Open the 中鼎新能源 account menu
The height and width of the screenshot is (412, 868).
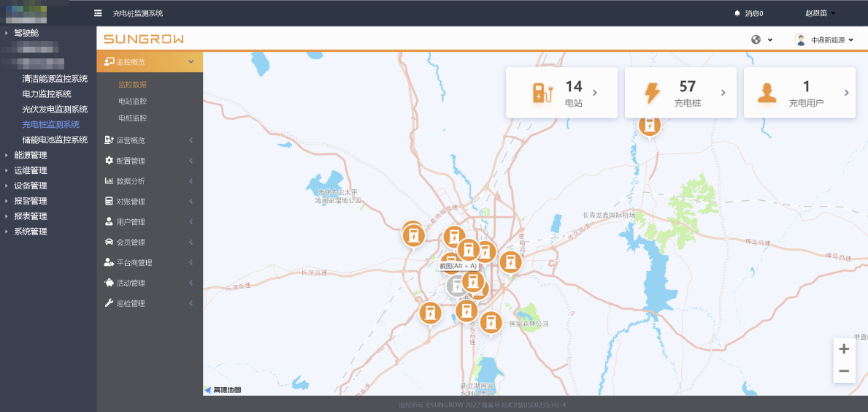point(824,39)
